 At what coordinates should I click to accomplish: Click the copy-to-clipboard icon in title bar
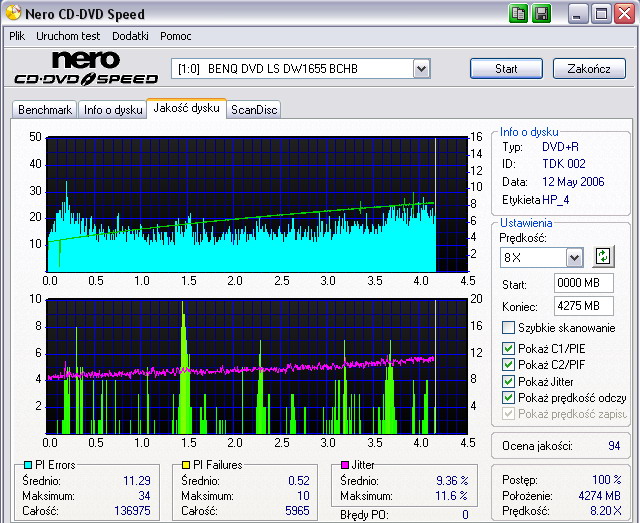(x=518, y=14)
